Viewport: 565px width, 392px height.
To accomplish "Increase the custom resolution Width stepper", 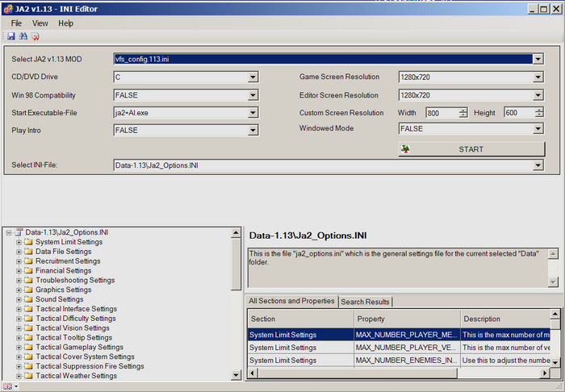I will click(462, 111).
